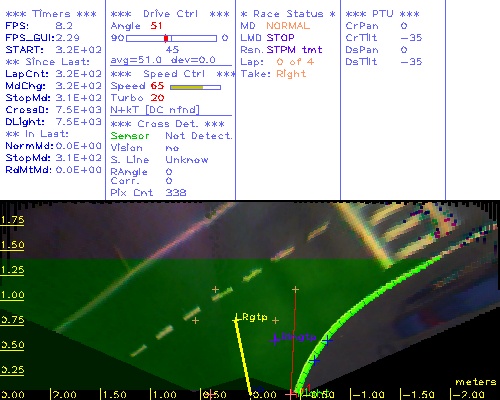This screenshot has height=400, width=500.
Task: Click the upper blue cross on the green curve
Action: [327, 340]
